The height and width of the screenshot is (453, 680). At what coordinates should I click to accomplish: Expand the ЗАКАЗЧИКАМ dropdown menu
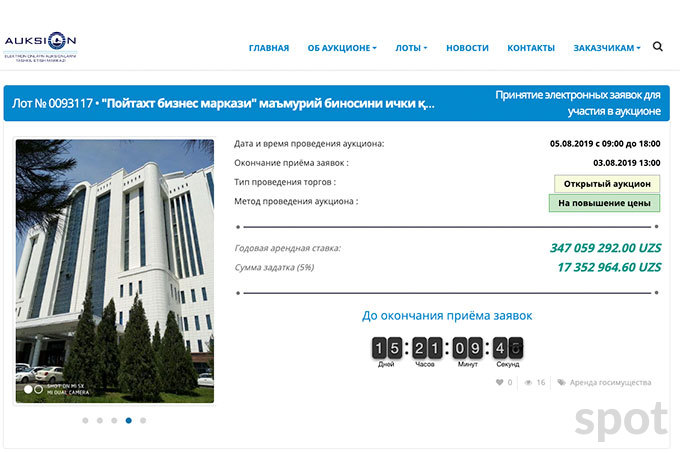tap(607, 48)
